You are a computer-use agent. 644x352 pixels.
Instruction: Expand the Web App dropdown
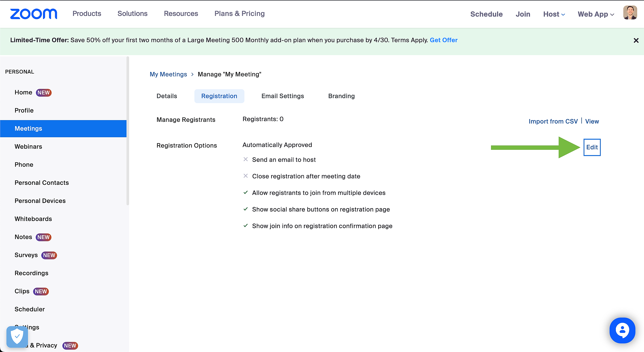[596, 14]
